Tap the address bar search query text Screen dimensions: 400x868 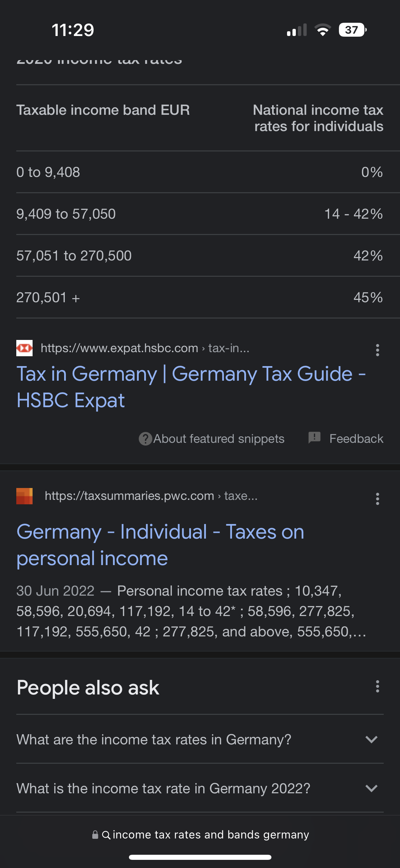[x=211, y=835]
